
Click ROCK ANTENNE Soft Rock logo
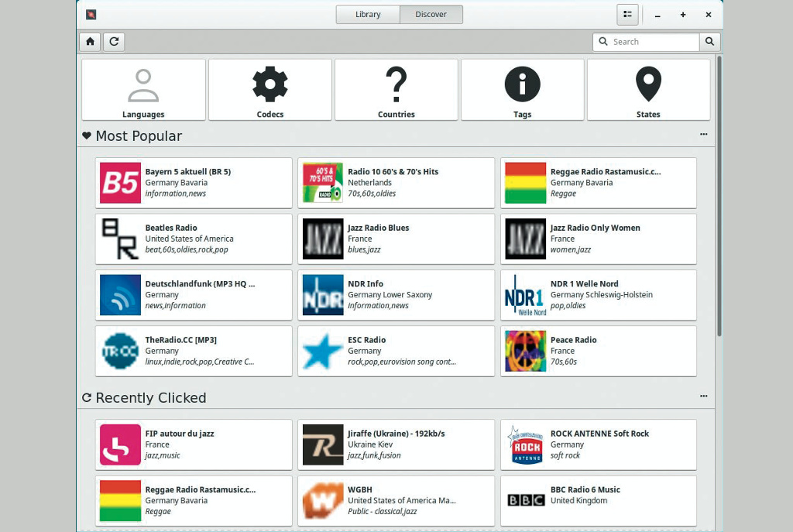point(526,445)
